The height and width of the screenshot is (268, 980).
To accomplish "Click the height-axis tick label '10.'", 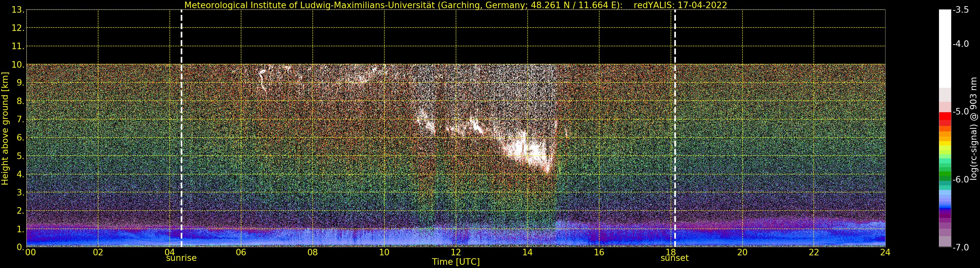I will click(18, 65).
